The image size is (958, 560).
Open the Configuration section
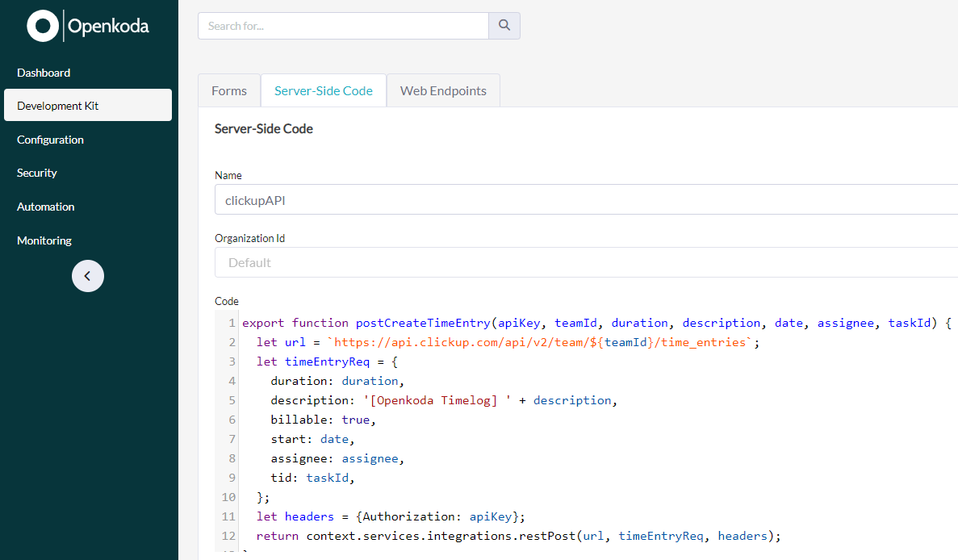pyautogui.click(x=50, y=140)
